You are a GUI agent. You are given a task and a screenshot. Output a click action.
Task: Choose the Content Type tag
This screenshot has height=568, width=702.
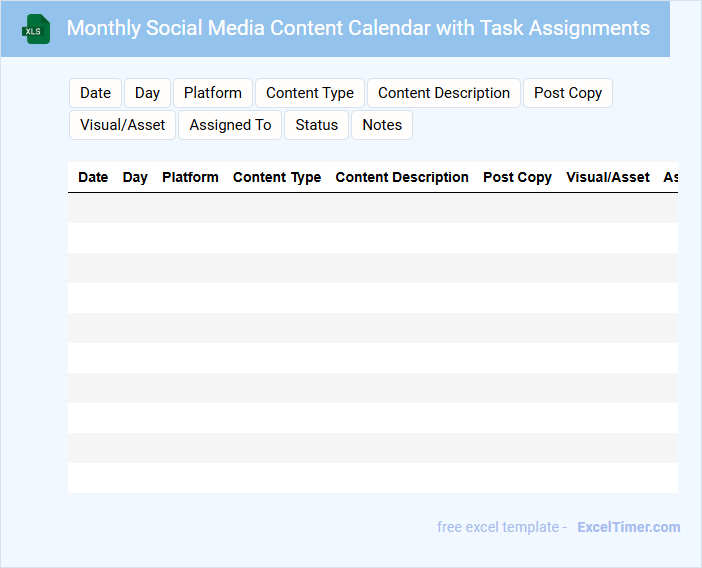pos(310,93)
